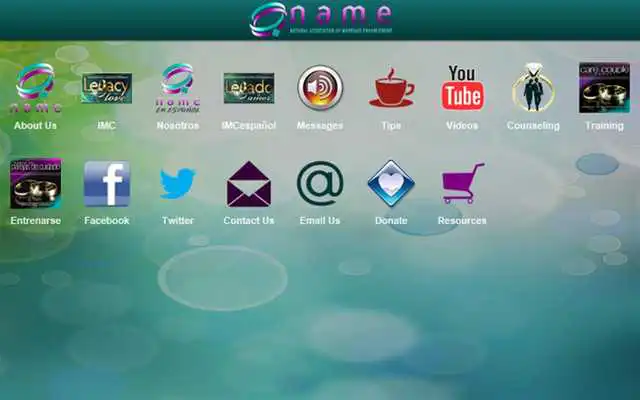Select the Email Us label text
Viewport: 640px width, 400px height.
320,221
